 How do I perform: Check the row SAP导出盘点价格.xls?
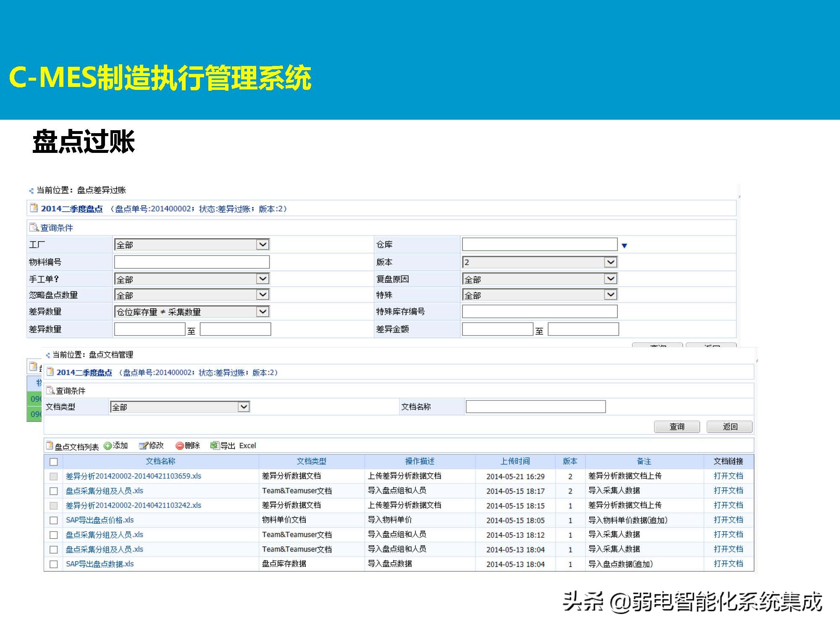click(x=54, y=520)
